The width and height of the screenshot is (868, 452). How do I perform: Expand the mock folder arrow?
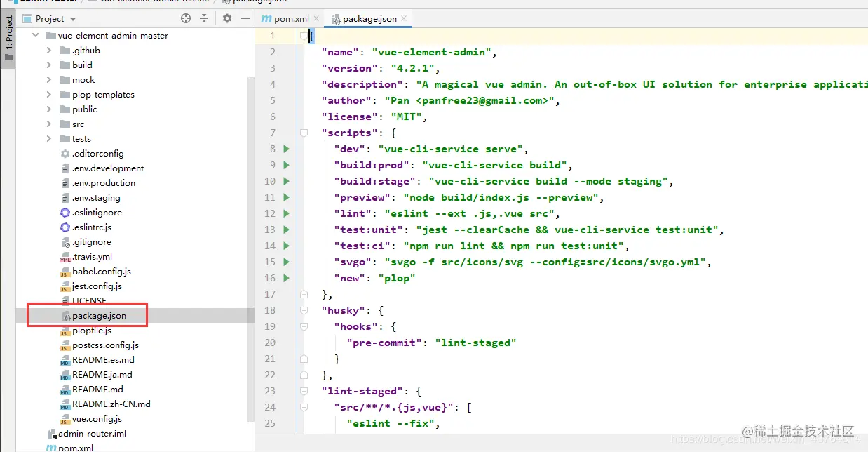(x=48, y=79)
